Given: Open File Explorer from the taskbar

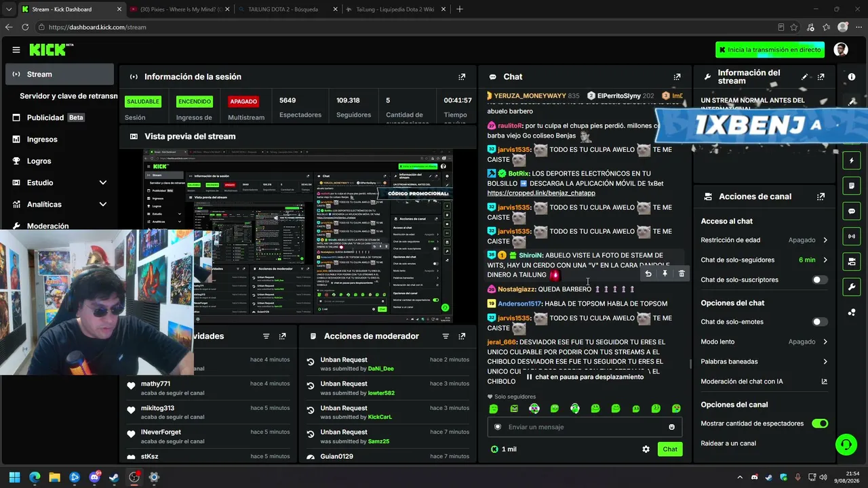Looking at the screenshot, I should coord(55,477).
